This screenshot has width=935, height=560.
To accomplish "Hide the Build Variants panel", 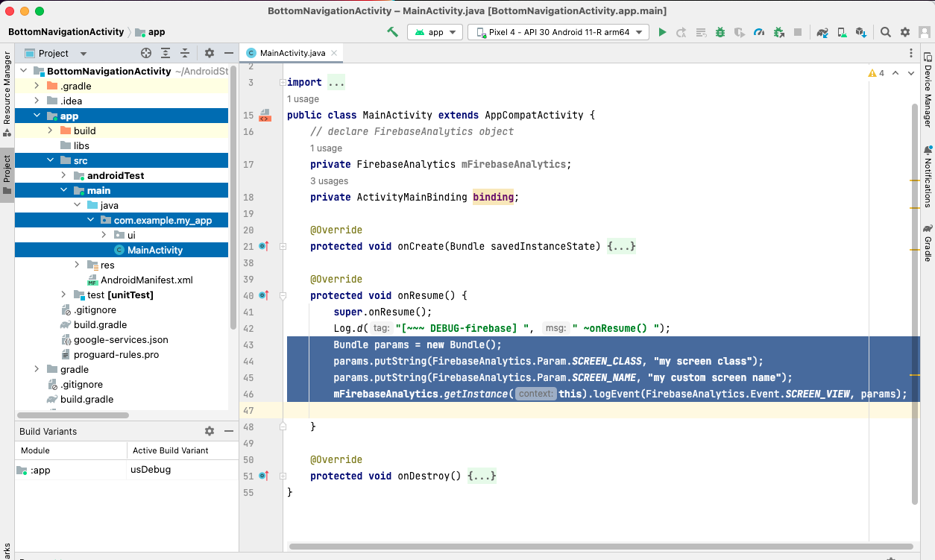I will (227, 431).
